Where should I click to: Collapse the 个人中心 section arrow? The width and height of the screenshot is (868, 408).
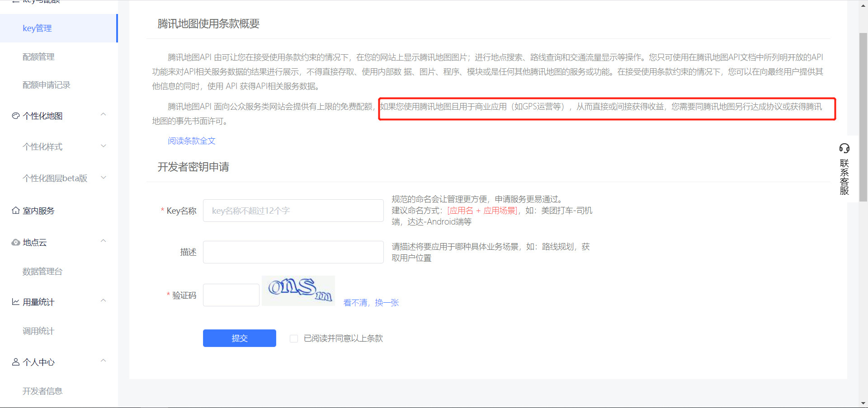click(103, 361)
